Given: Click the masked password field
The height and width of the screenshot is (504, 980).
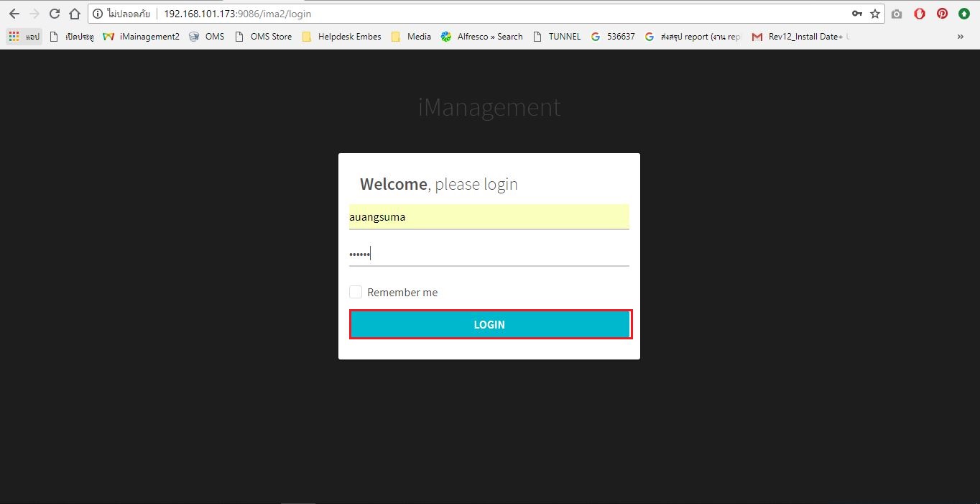Looking at the screenshot, I should pyautogui.click(x=489, y=254).
